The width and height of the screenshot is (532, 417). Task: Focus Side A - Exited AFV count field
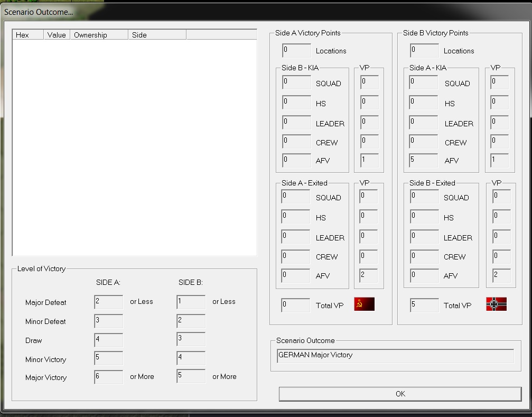point(295,275)
